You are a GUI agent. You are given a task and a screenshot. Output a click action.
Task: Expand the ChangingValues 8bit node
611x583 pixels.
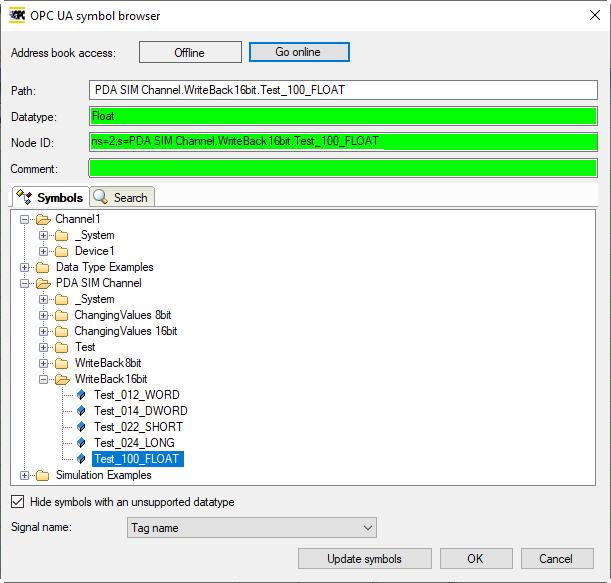(x=43, y=315)
